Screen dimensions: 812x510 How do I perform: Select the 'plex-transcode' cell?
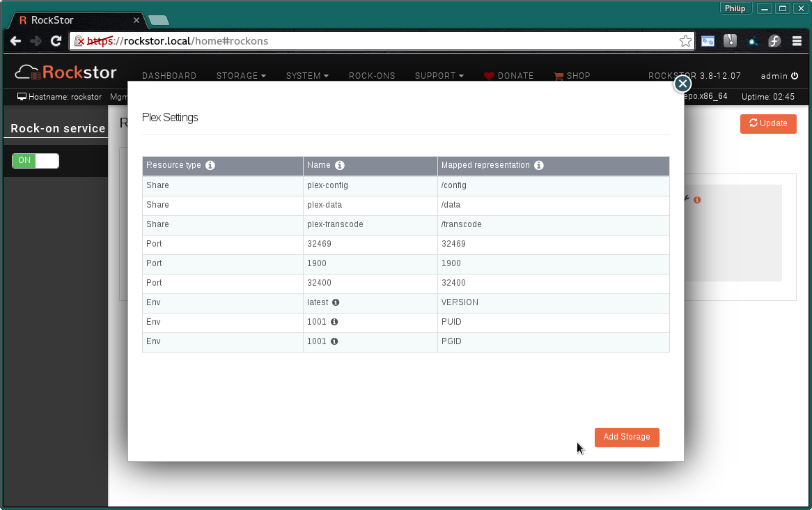(370, 224)
